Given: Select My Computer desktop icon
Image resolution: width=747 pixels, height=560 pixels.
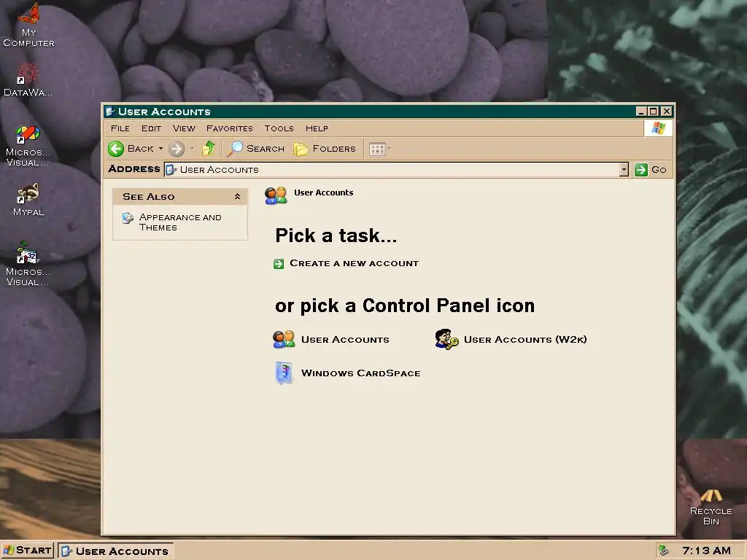Looking at the screenshot, I should click(x=28, y=25).
